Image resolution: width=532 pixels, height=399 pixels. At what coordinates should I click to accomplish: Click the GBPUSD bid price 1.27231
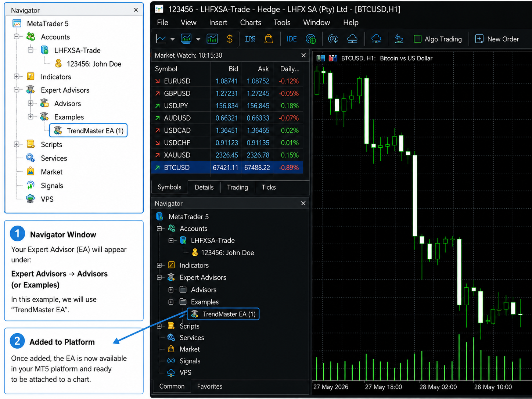coord(226,93)
